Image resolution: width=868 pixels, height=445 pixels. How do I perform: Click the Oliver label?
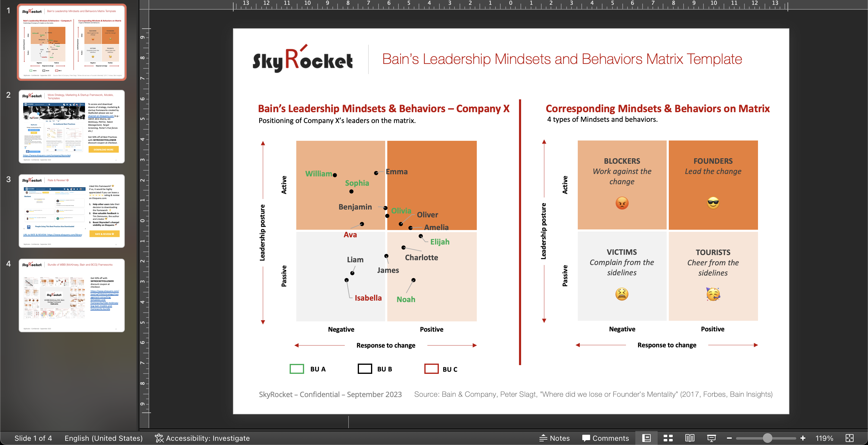[427, 215]
